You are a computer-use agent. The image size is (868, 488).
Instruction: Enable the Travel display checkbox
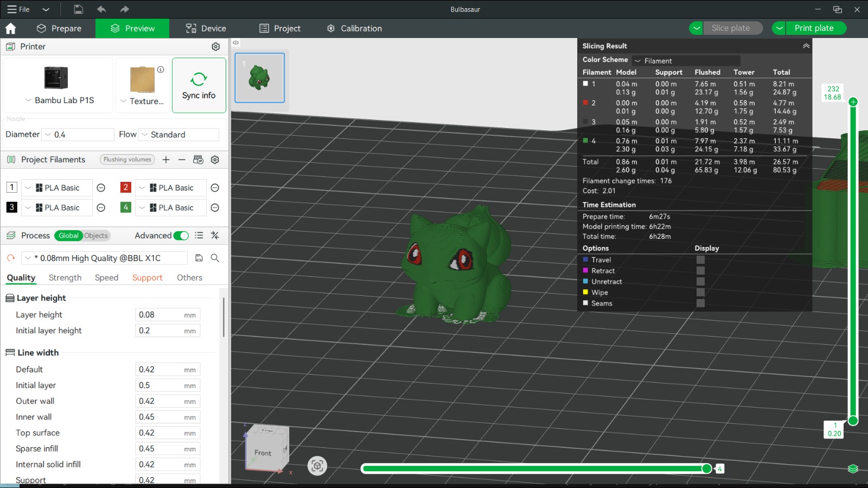[x=700, y=260]
